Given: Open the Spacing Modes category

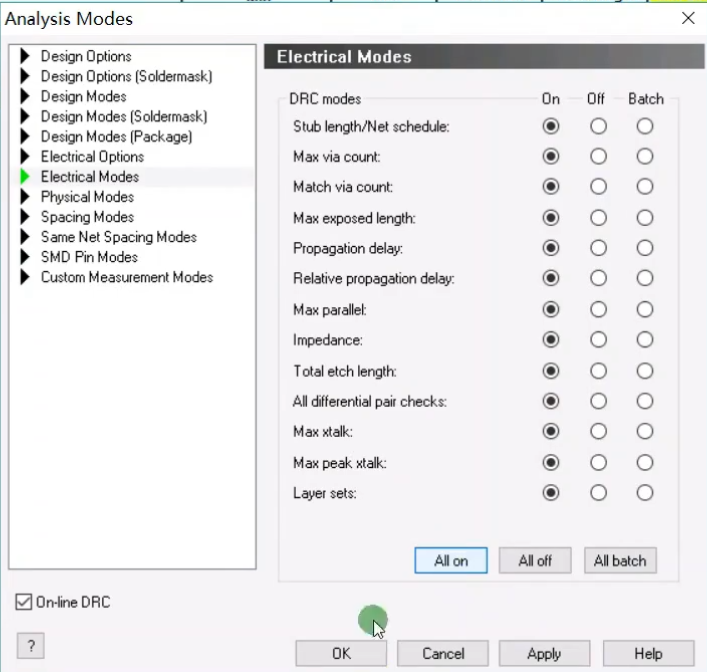Looking at the screenshot, I should click(x=87, y=217).
